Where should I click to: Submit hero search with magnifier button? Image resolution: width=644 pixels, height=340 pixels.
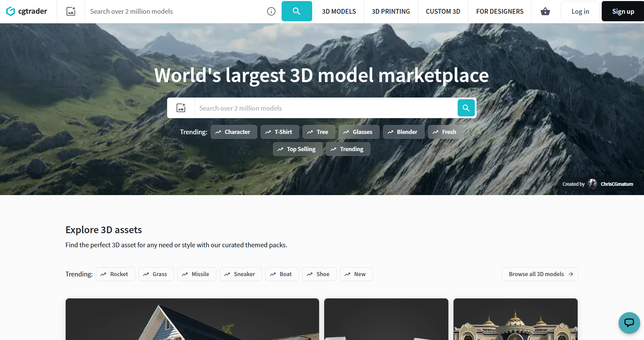coord(466,108)
